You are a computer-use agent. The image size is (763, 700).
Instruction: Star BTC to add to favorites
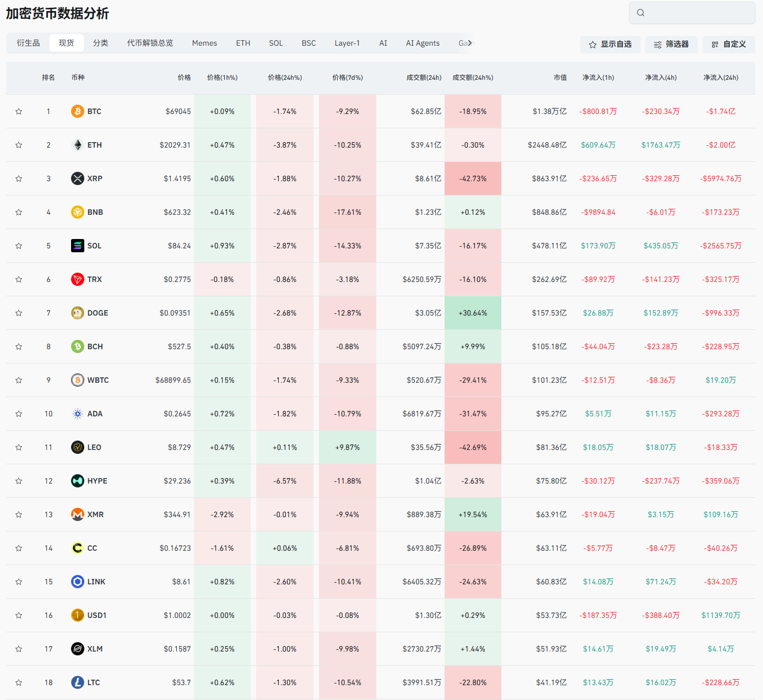tap(19, 111)
